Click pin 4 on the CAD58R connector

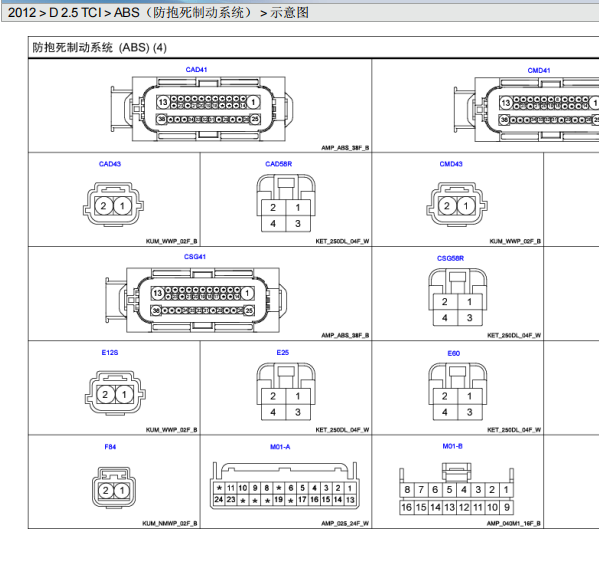coord(273,223)
